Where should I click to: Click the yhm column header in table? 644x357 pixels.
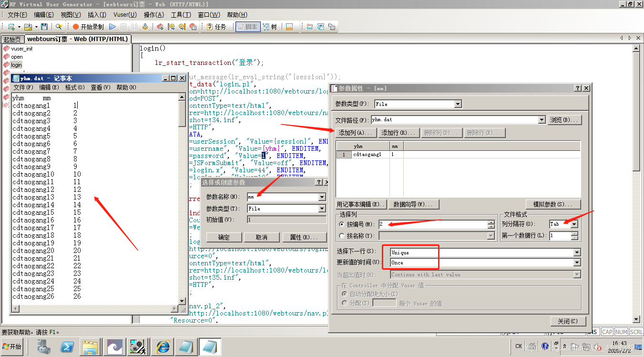tap(370, 147)
